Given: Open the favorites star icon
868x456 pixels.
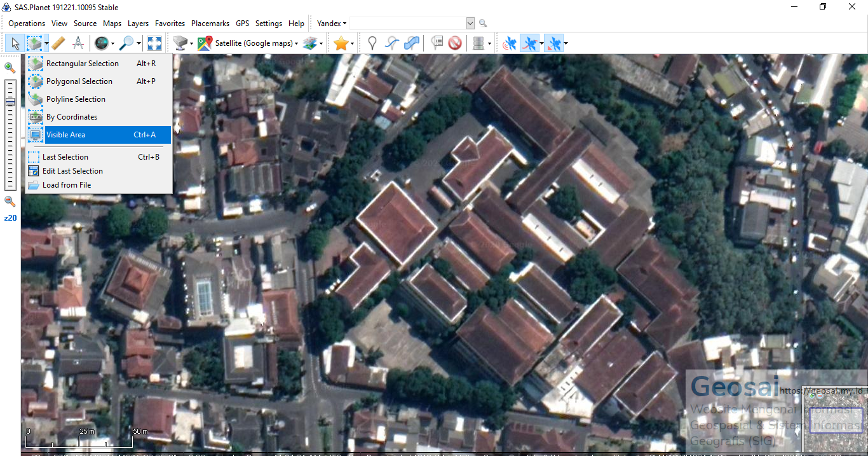Looking at the screenshot, I should pos(342,43).
